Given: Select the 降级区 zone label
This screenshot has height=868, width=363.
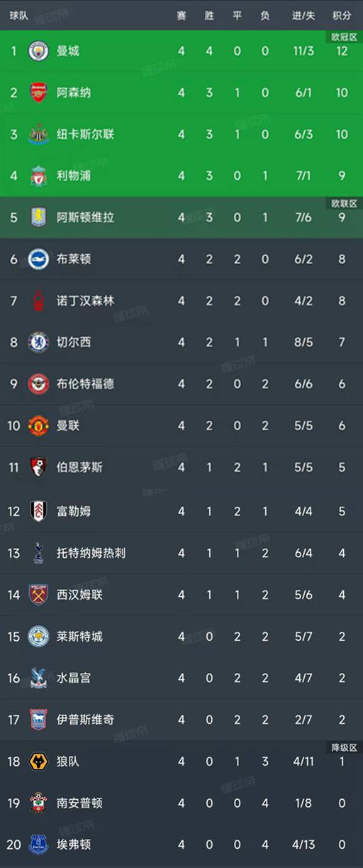Looking at the screenshot, I should point(345,747).
